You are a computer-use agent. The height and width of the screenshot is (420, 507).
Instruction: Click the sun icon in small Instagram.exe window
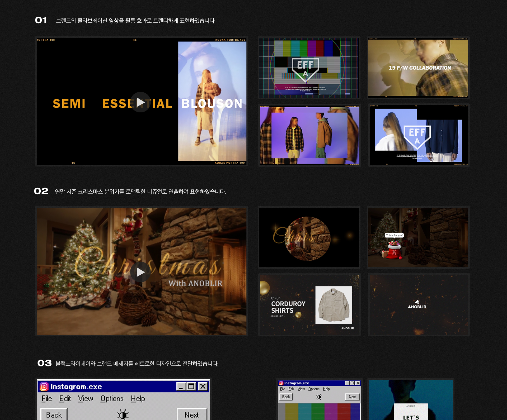(319, 397)
